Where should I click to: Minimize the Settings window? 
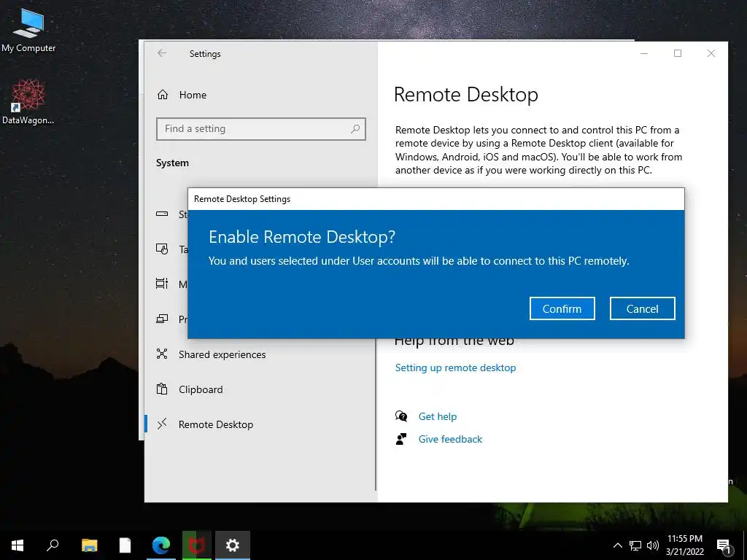pyautogui.click(x=644, y=53)
